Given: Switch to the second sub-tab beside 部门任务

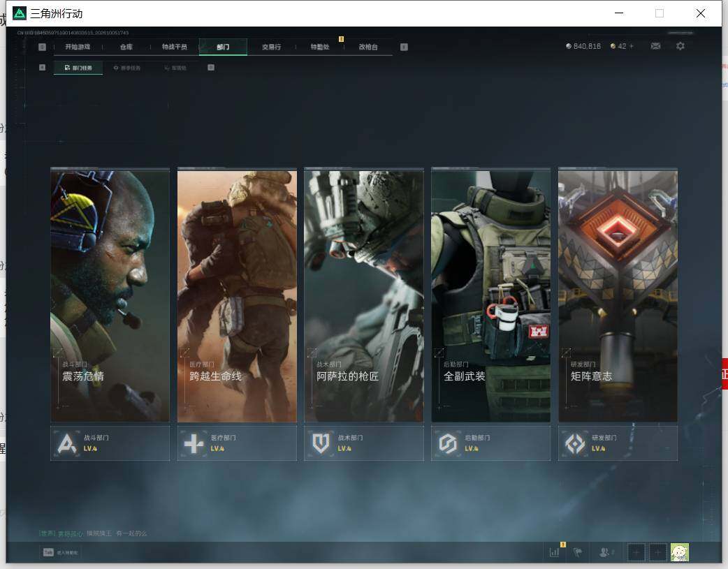Looking at the screenshot, I should [x=126, y=68].
